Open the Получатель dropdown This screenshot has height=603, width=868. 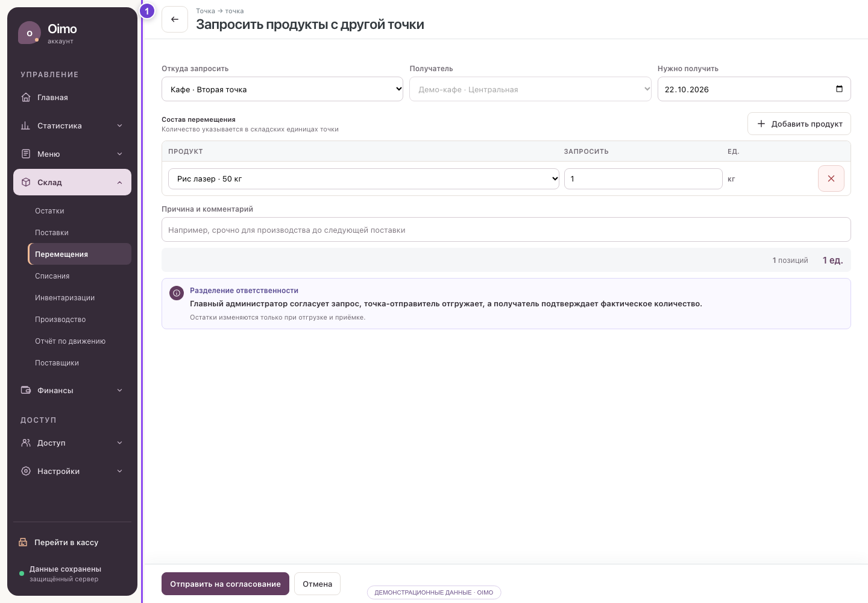pyautogui.click(x=530, y=89)
